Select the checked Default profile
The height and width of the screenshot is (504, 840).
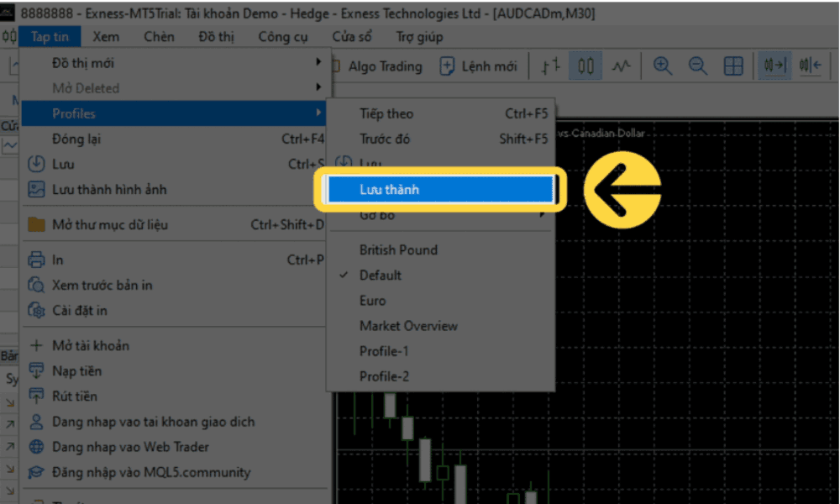point(381,275)
